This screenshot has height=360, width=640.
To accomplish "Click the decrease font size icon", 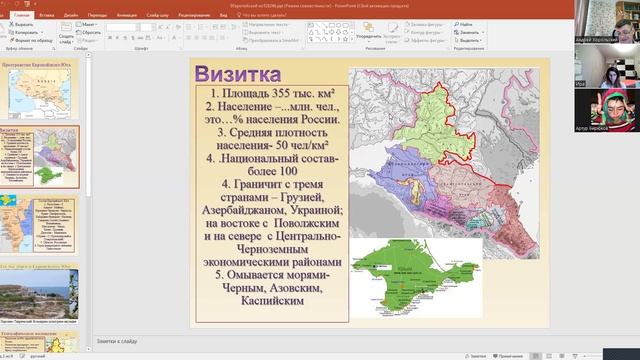I will pos(167,27).
